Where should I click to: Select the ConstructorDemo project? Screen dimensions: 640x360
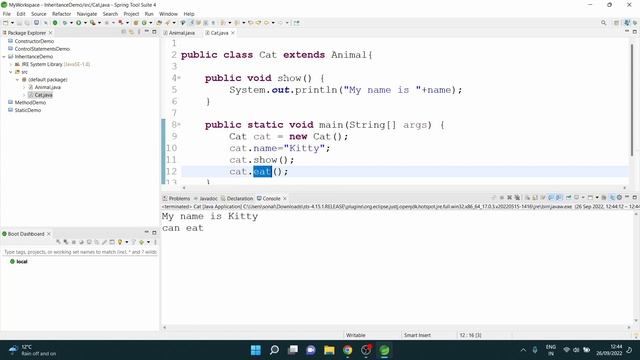click(x=34, y=41)
